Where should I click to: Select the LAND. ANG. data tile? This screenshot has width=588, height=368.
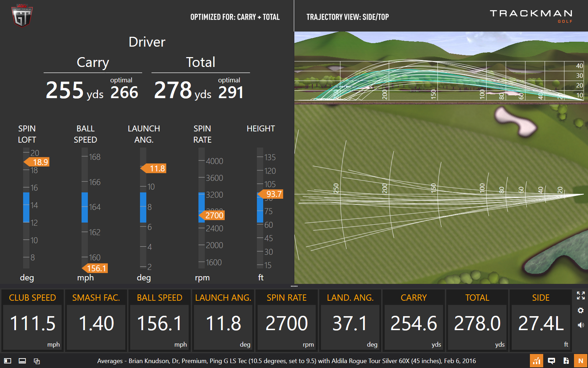[x=350, y=320]
